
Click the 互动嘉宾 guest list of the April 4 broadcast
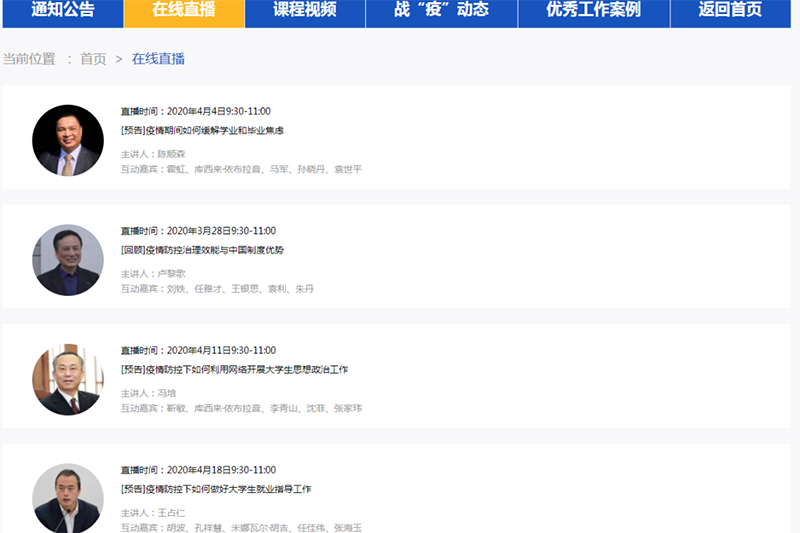(x=241, y=169)
